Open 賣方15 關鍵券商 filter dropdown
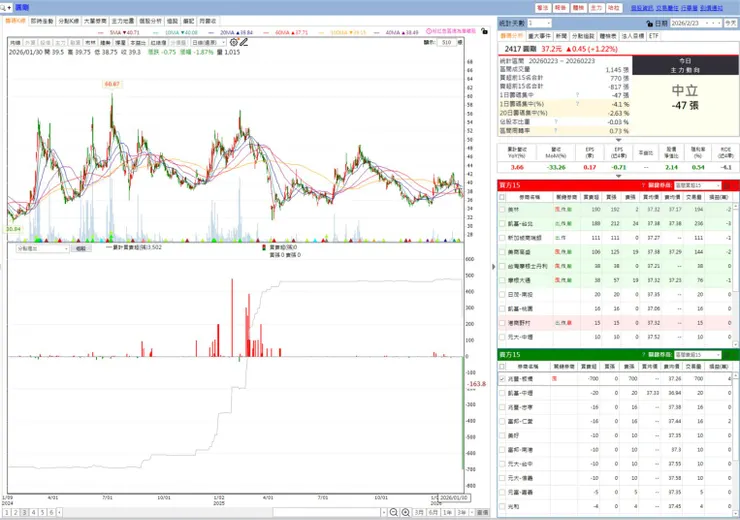Viewport: 740px width, 520px height. point(698,354)
